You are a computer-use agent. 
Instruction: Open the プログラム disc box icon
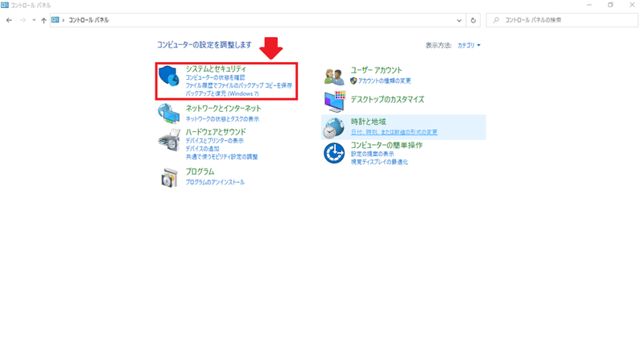[x=169, y=178]
